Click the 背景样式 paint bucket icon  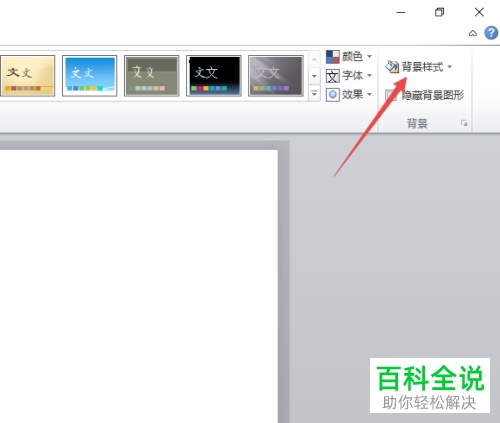392,66
